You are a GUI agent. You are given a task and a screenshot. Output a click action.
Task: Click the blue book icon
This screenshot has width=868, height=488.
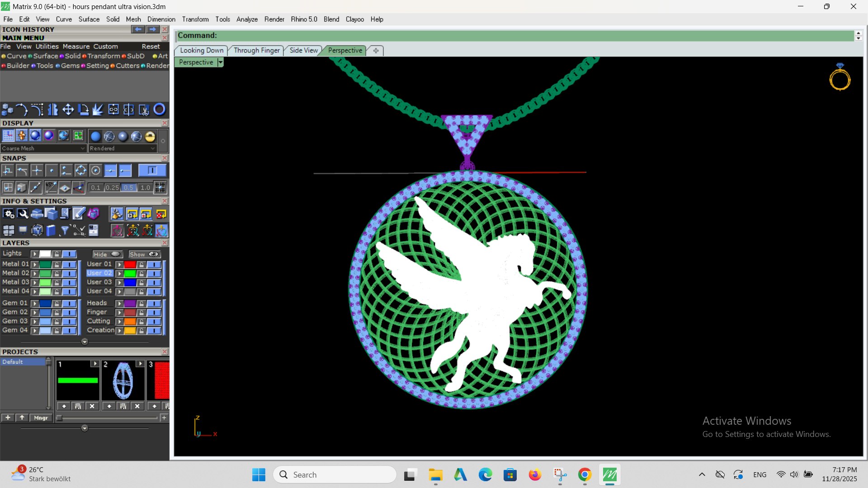[x=51, y=231]
